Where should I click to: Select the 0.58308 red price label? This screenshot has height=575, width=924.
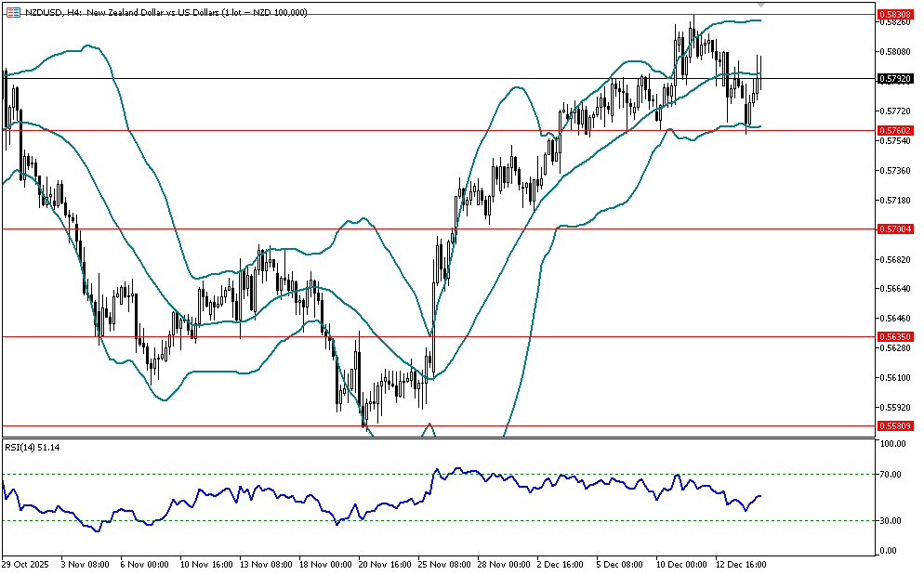pos(893,14)
